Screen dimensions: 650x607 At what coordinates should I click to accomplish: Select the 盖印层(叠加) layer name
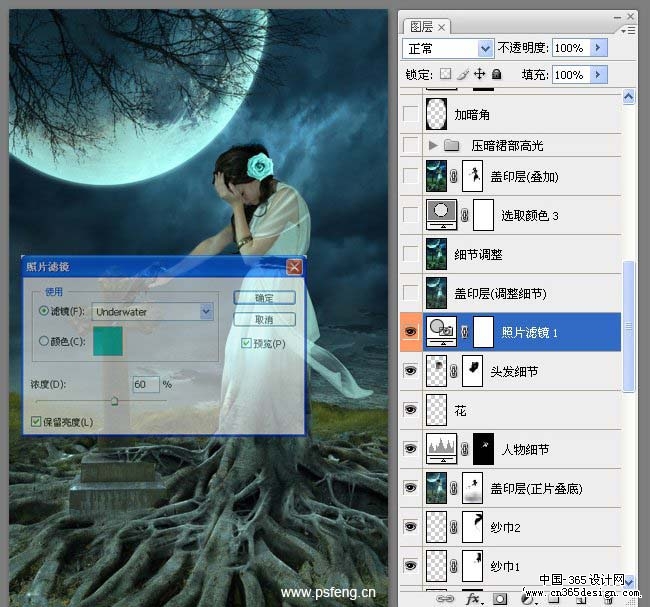point(524,177)
